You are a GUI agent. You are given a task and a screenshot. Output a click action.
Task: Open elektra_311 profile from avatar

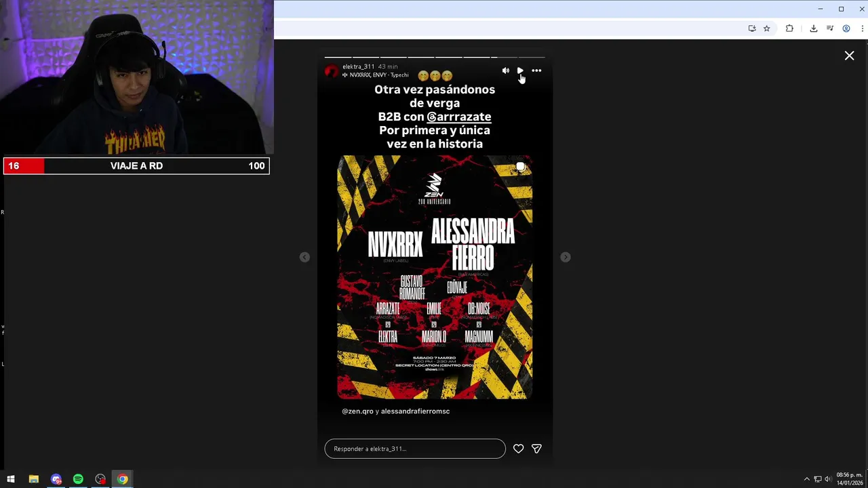tap(332, 71)
